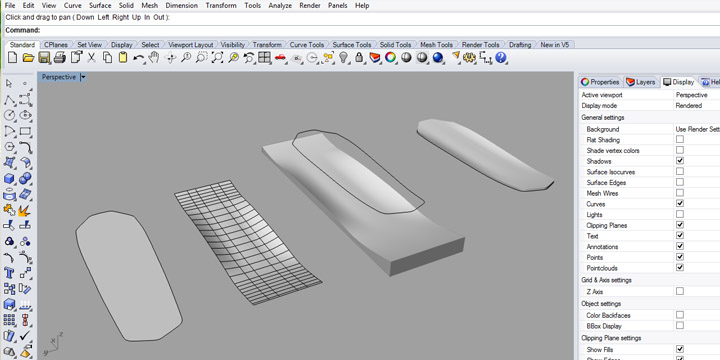Enable the Flat Shading checkbox
Image resolution: width=720 pixels, height=360 pixels.
point(680,140)
